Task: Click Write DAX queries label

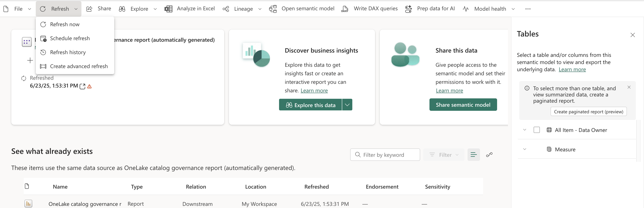Action: [375, 9]
